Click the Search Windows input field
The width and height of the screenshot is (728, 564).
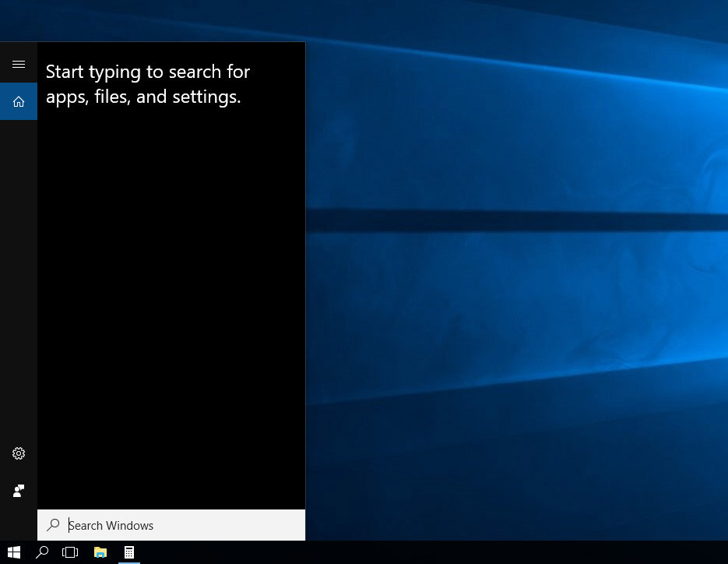coord(171,525)
